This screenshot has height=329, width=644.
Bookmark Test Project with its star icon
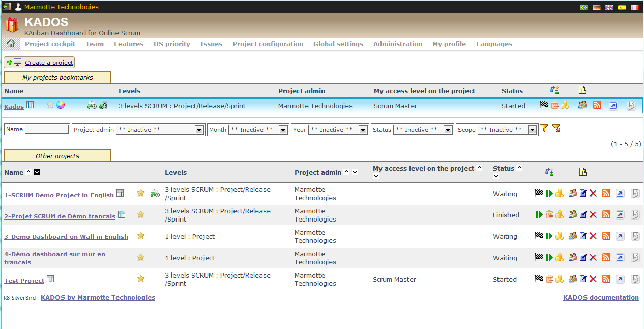pos(141,279)
